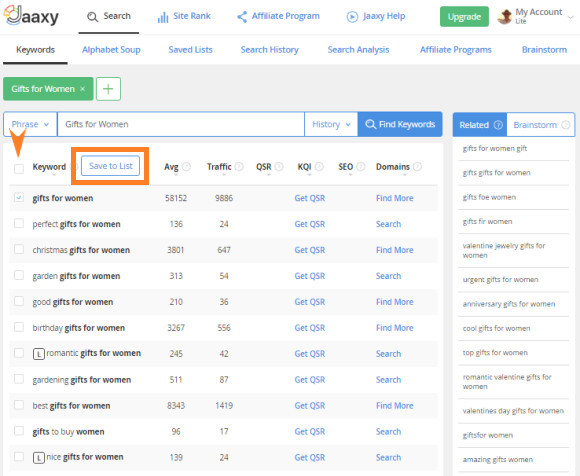580x476 pixels.
Task: Expand the My Account menu chevron
Action: [570, 17]
